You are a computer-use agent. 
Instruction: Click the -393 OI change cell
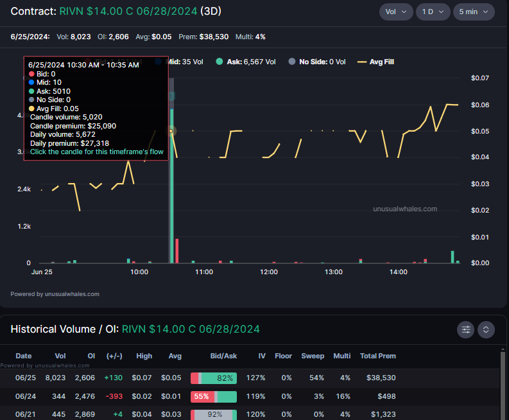[114, 396]
